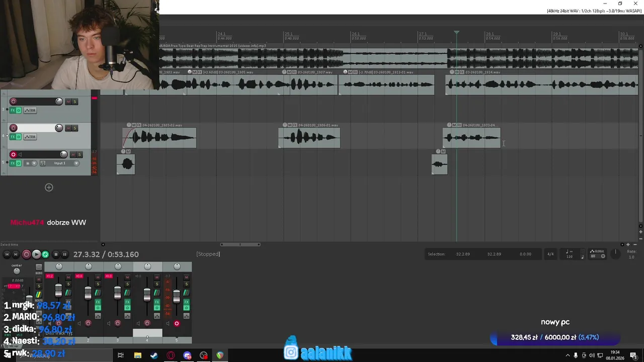Mute track 3 in track panel
Image resolution: width=644 pixels, height=362 pixels.
(x=68, y=102)
